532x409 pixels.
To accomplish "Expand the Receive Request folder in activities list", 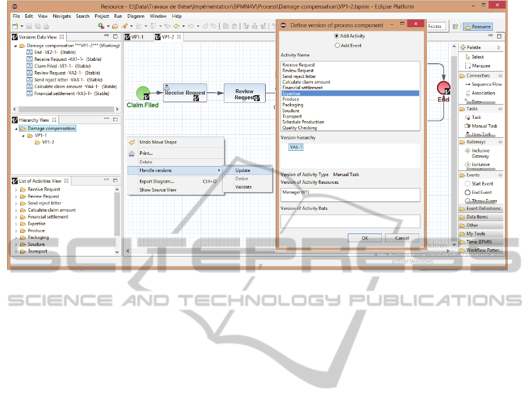I will 15,190.
